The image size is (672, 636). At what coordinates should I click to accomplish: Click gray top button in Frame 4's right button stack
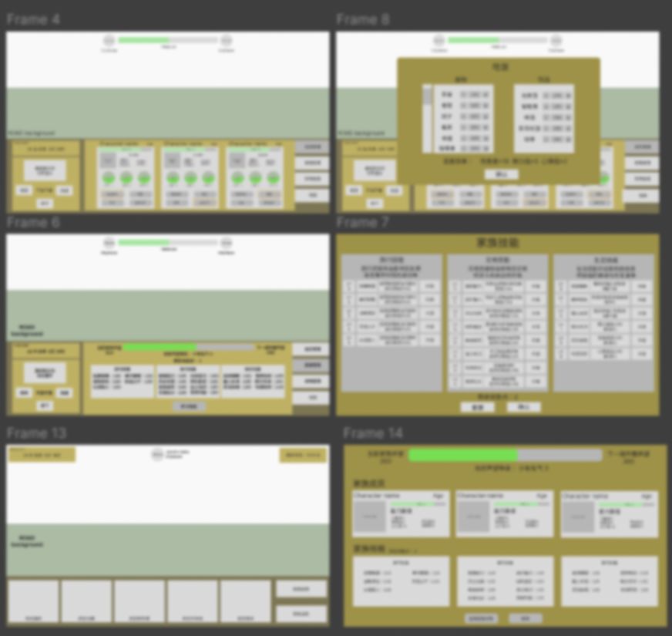coord(312,147)
